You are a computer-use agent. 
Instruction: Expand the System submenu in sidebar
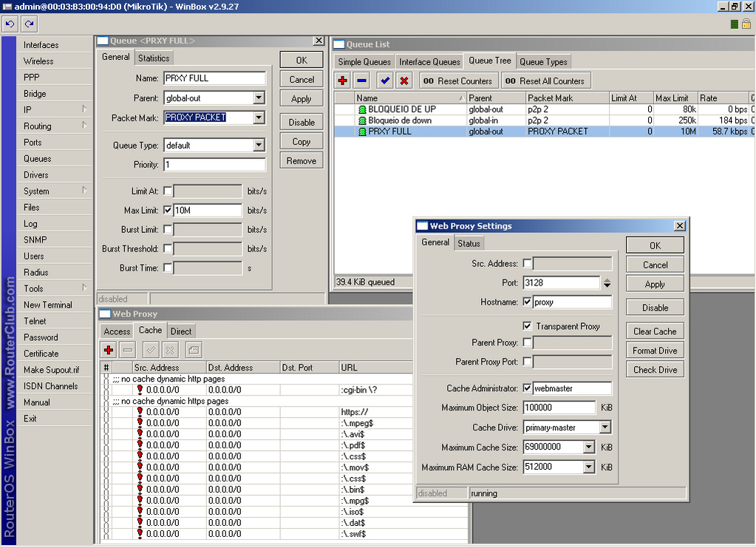click(84, 191)
